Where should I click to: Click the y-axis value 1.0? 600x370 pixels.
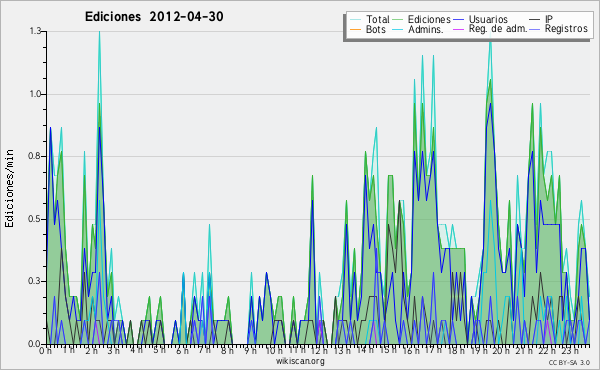35,94
